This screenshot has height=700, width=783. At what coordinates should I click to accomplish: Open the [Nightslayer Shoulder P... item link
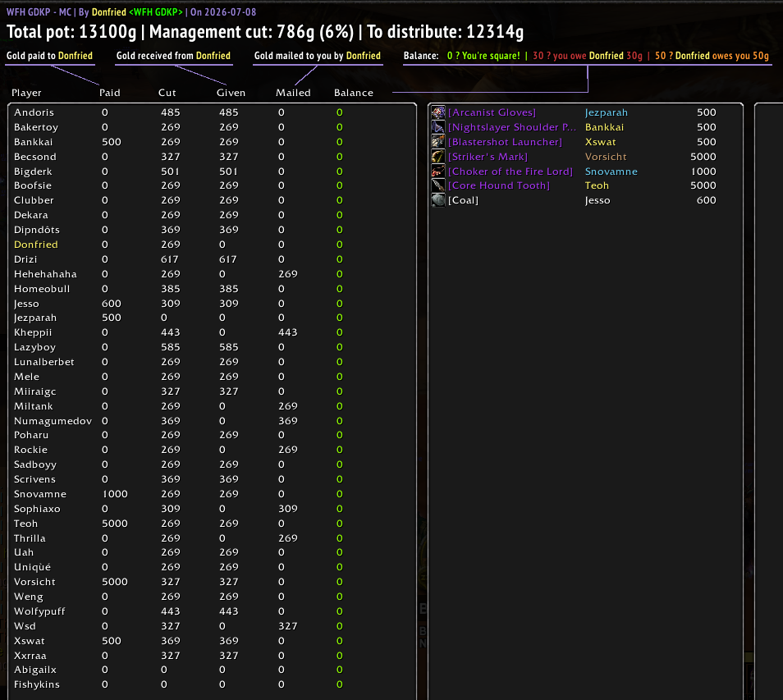tap(512, 127)
